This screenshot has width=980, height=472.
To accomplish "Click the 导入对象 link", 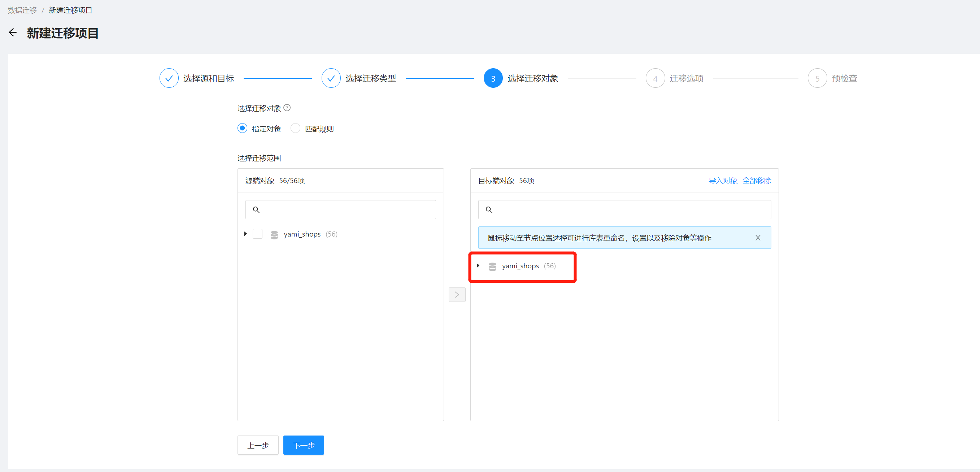I will point(723,181).
